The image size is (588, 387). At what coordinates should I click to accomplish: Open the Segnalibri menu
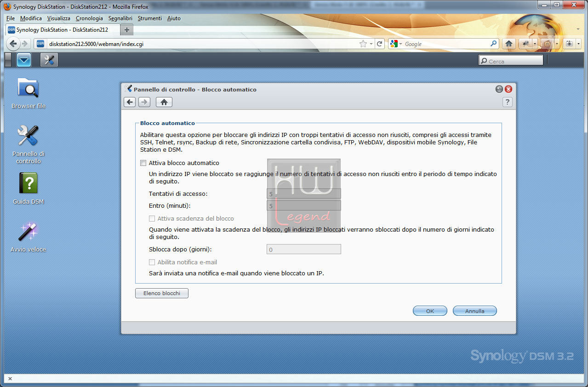[x=120, y=18]
